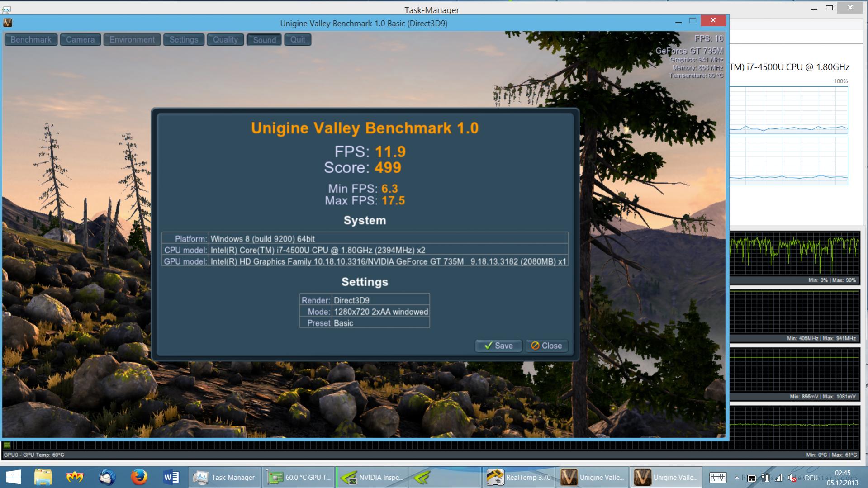Switch to first Unigine Valley taskbar button
The image size is (868, 488).
(x=593, y=477)
